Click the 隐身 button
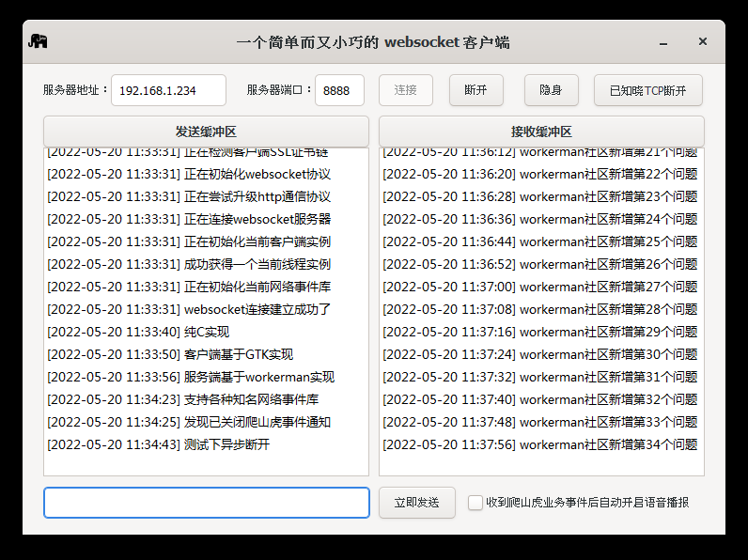 [552, 90]
